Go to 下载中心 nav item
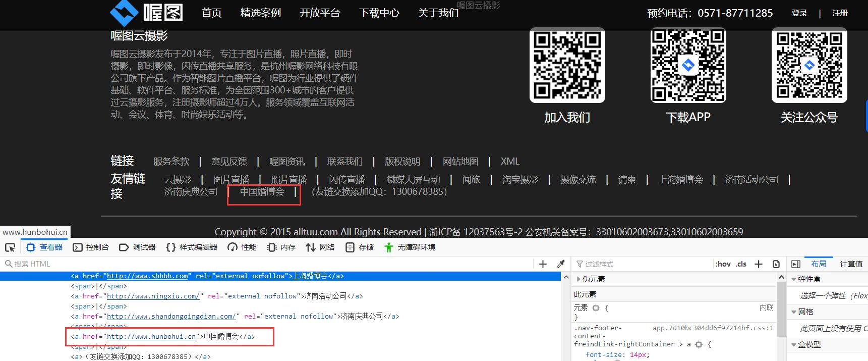Screen dimensions: 868x361 (379, 13)
